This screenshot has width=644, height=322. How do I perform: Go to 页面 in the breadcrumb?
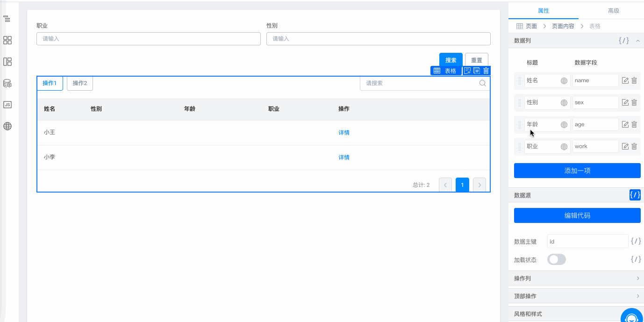click(531, 26)
